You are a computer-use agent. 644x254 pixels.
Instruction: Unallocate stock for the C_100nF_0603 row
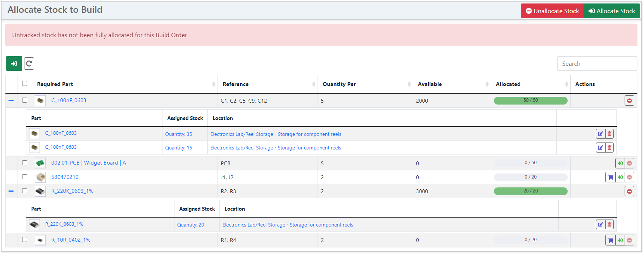tap(629, 101)
